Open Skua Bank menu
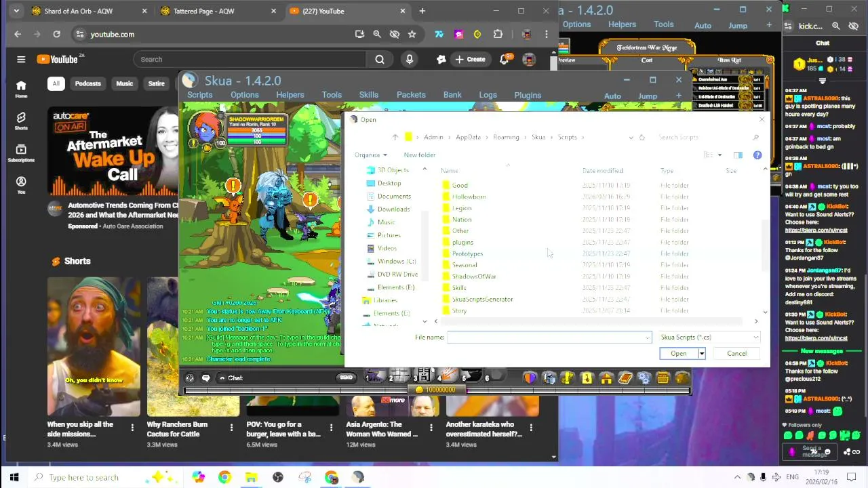This screenshot has height=488, width=868. [452, 95]
